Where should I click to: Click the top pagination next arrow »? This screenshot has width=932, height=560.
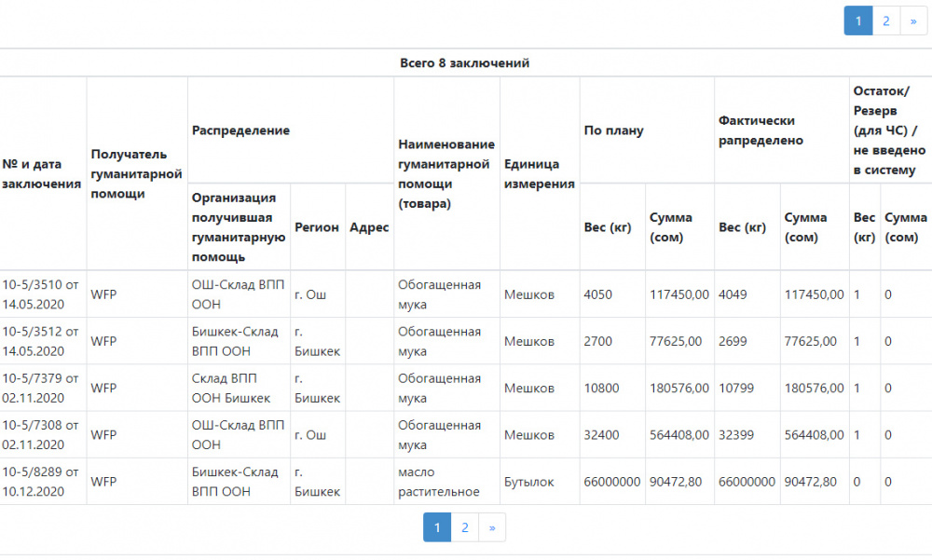[913, 20]
